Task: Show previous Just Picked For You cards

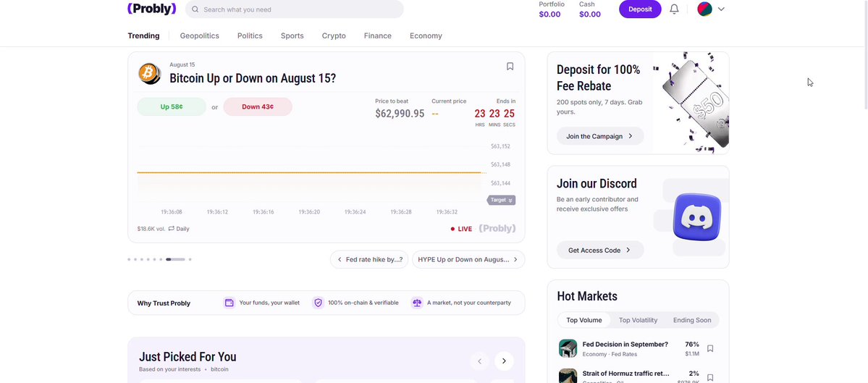Action: [480, 361]
